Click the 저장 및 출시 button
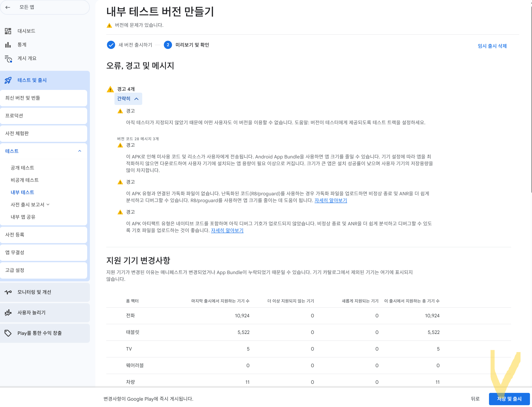 coord(509,399)
